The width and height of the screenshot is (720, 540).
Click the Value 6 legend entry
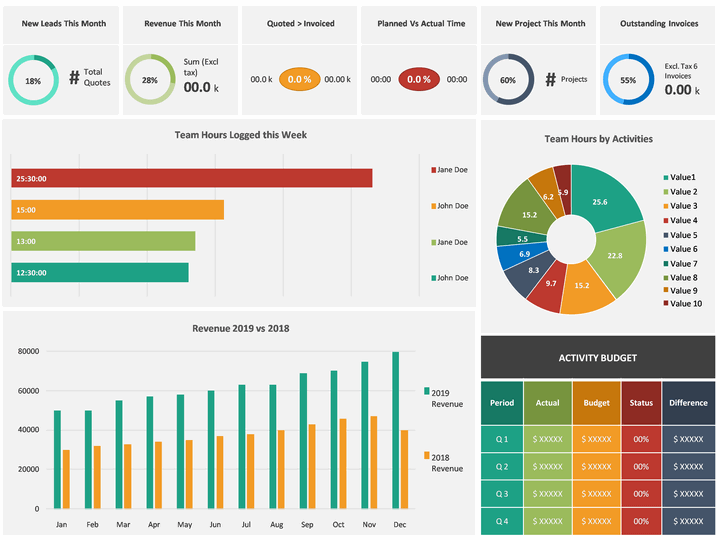(x=680, y=249)
